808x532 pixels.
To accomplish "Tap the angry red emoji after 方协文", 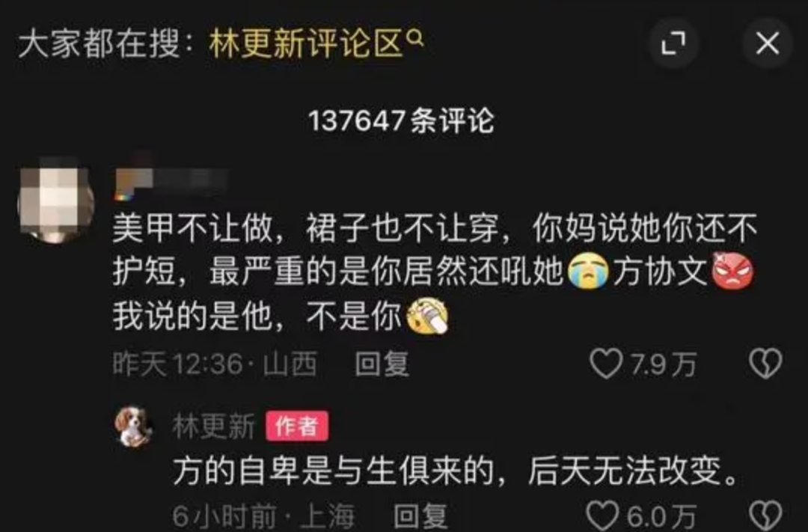I will (x=732, y=271).
